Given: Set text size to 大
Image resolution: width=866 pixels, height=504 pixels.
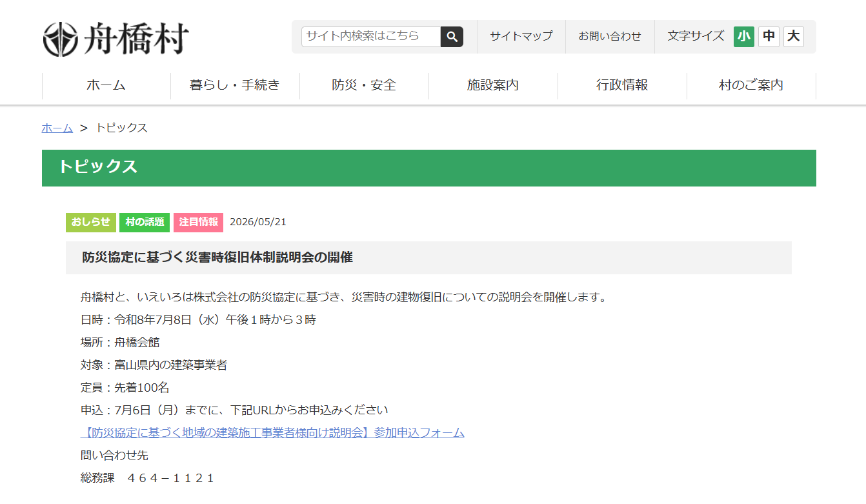Looking at the screenshot, I should click(794, 36).
